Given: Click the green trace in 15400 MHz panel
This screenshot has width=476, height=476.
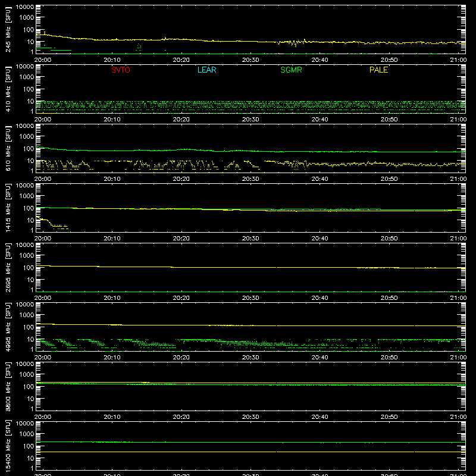Looking at the screenshot, I should 250,442.
